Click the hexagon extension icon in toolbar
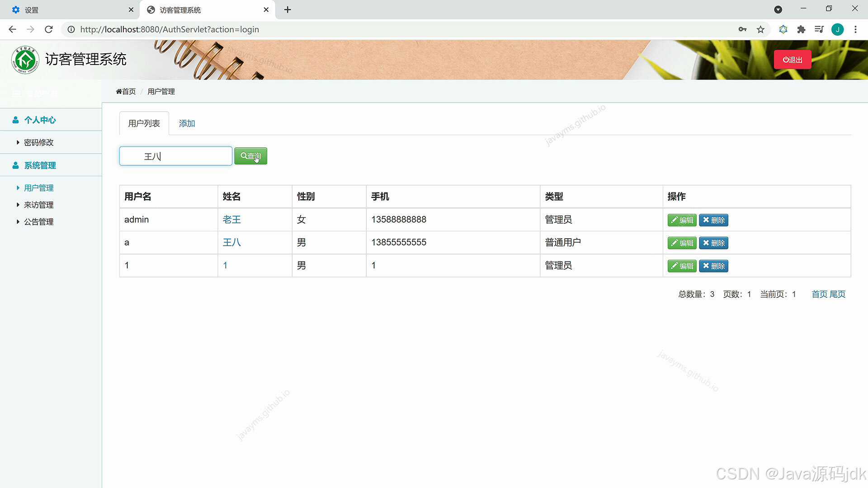 783,29
